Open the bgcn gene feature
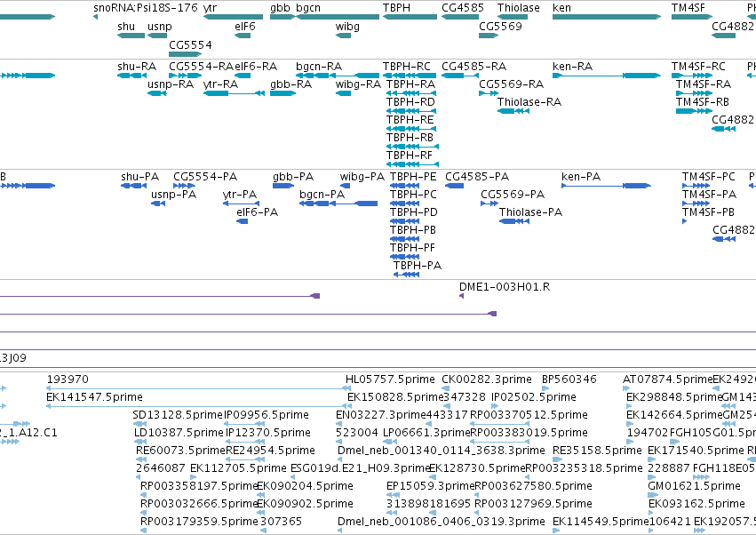Image resolution: width=756 pixels, height=535 pixels. point(338,17)
